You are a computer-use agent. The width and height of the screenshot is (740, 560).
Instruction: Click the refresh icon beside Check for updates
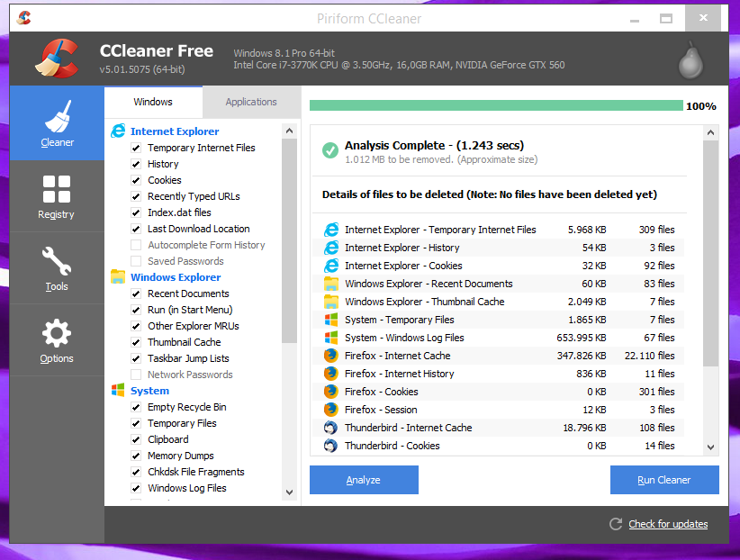tap(616, 524)
